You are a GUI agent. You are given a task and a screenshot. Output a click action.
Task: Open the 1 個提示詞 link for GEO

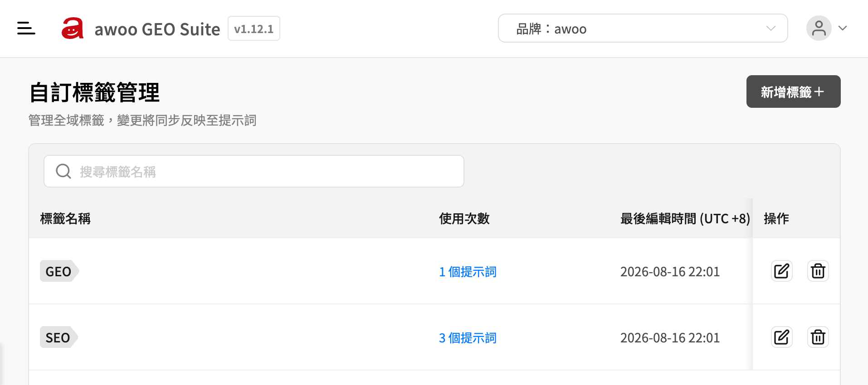[x=468, y=272]
